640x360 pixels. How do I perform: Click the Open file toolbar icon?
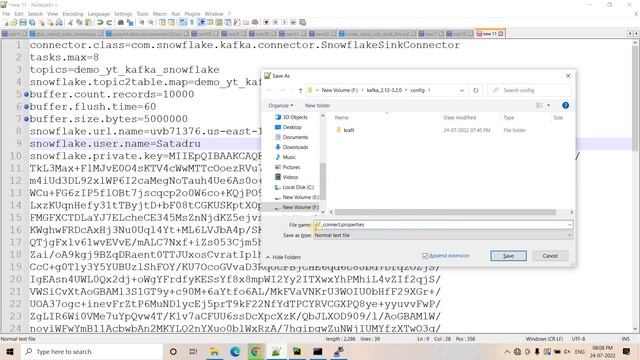(x=14, y=22)
